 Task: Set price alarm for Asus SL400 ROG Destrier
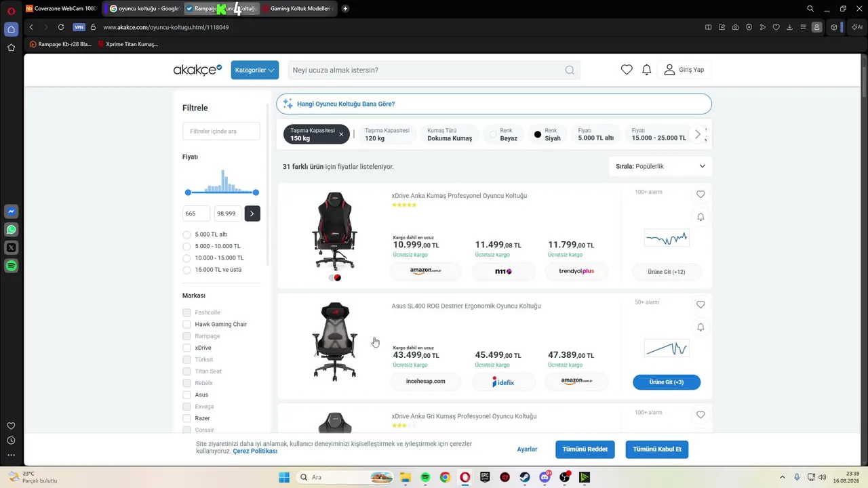(x=701, y=327)
